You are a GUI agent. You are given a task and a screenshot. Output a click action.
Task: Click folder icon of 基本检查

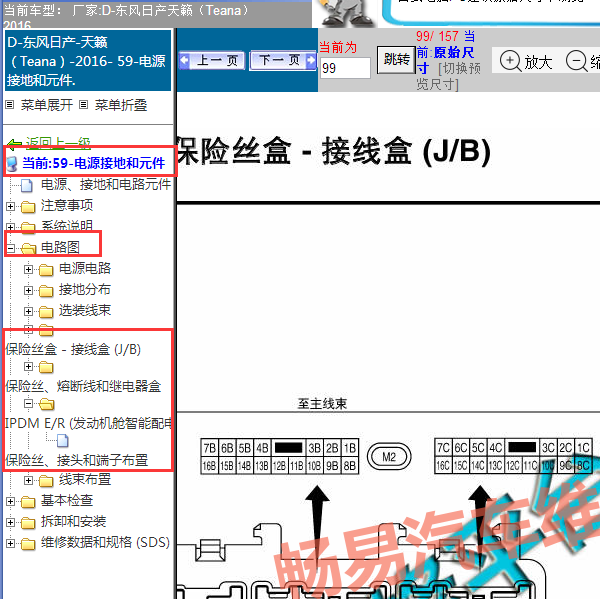(28, 501)
